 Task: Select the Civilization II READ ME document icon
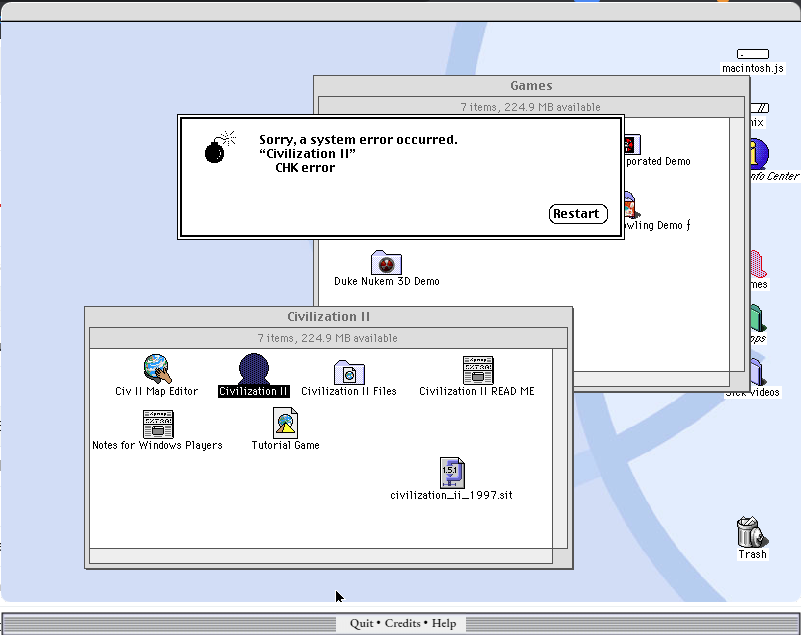[x=478, y=370]
